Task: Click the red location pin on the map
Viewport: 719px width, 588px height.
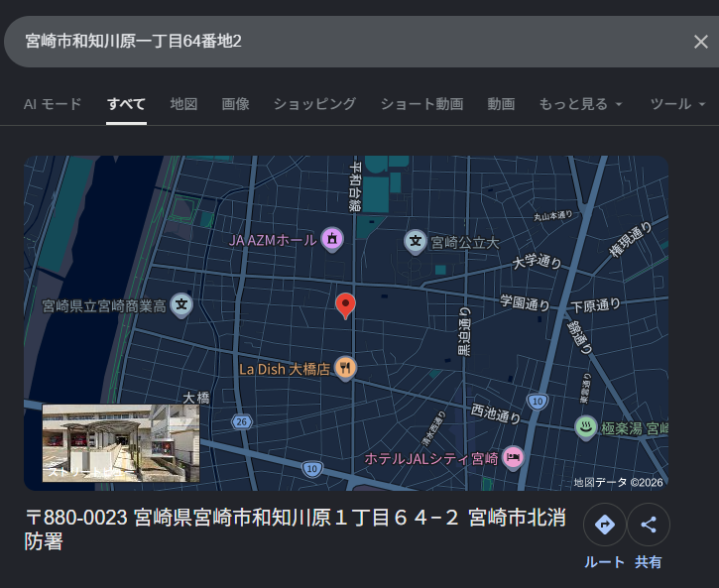Action: pyautogui.click(x=345, y=305)
